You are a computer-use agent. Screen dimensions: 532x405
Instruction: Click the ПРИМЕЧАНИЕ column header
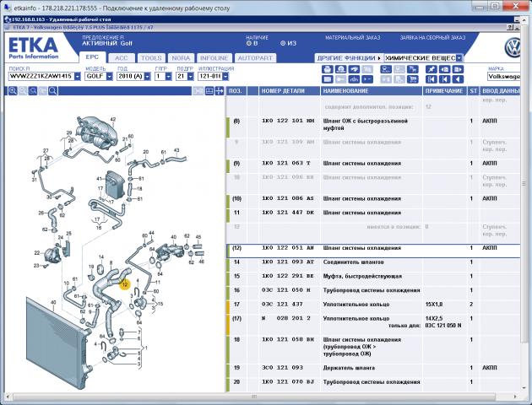(x=444, y=91)
